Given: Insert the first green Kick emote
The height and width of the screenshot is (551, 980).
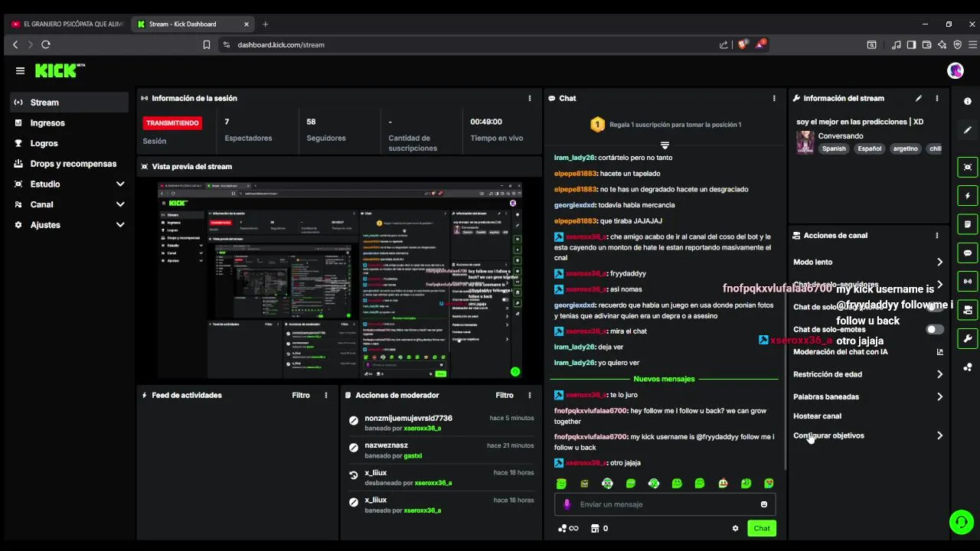Looking at the screenshot, I should click(561, 484).
